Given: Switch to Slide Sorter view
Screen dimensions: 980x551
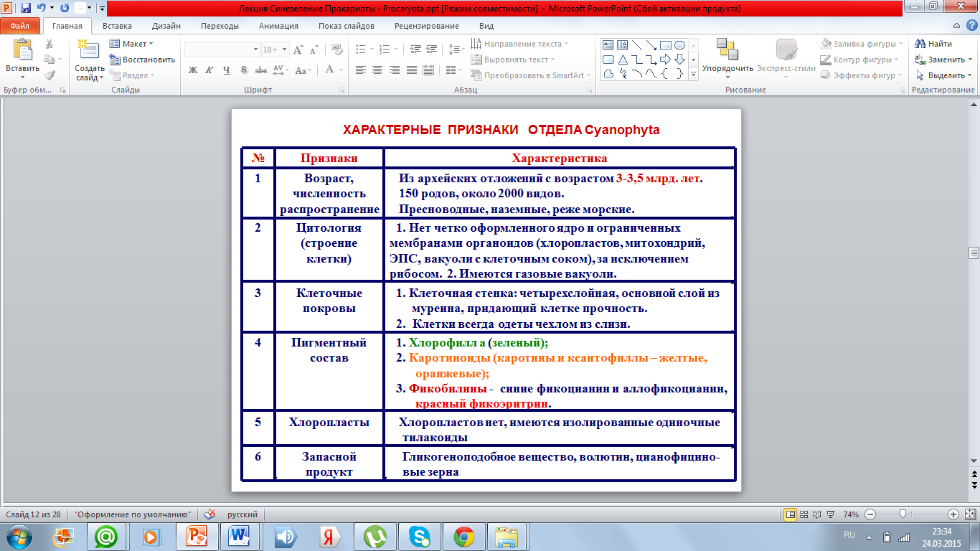Looking at the screenshot, I should pyautogui.click(x=804, y=514).
